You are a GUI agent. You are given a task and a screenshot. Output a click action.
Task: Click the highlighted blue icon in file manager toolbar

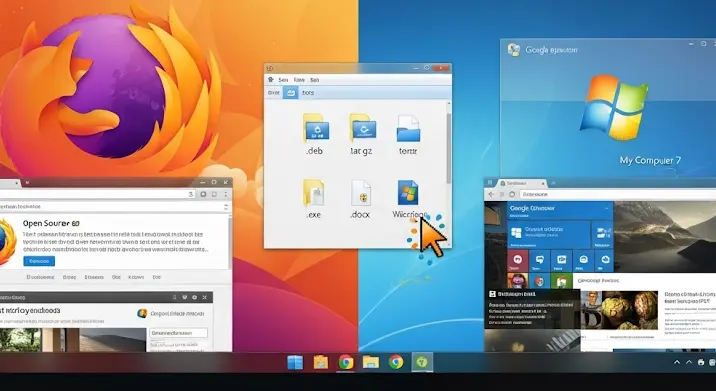pyautogui.click(x=290, y=93)
